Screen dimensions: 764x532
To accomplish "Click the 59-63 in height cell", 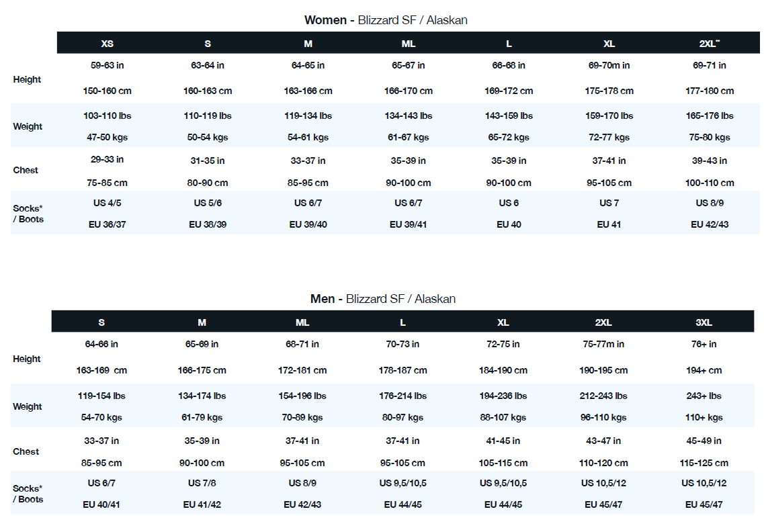I will (108, 65).
